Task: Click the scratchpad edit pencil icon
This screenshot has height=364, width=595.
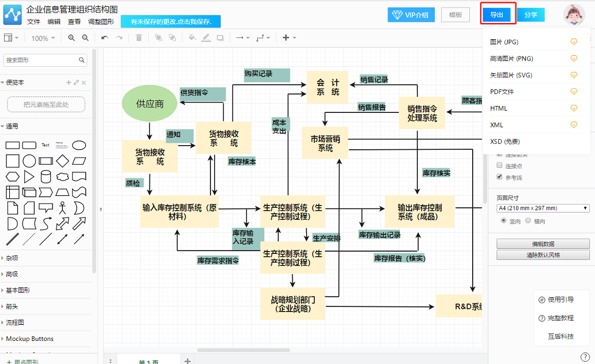Action: tap(76, 82)
